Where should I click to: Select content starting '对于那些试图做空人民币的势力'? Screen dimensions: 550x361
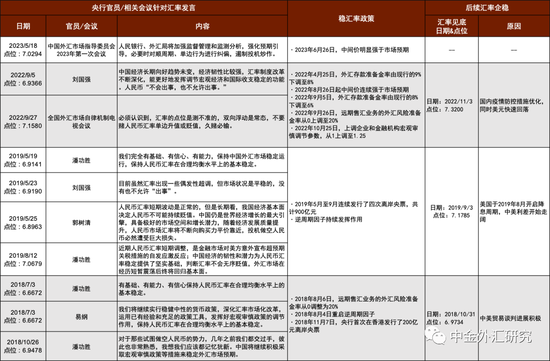pos(202,346)
